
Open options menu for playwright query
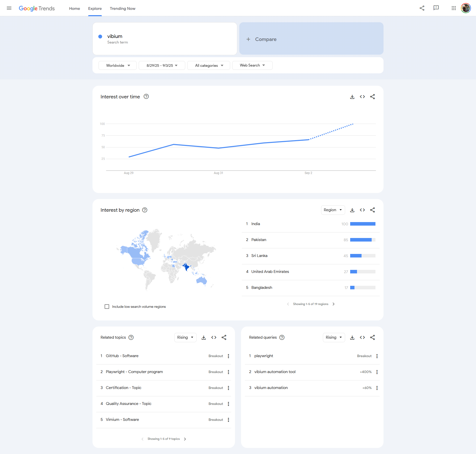[377, 356]
